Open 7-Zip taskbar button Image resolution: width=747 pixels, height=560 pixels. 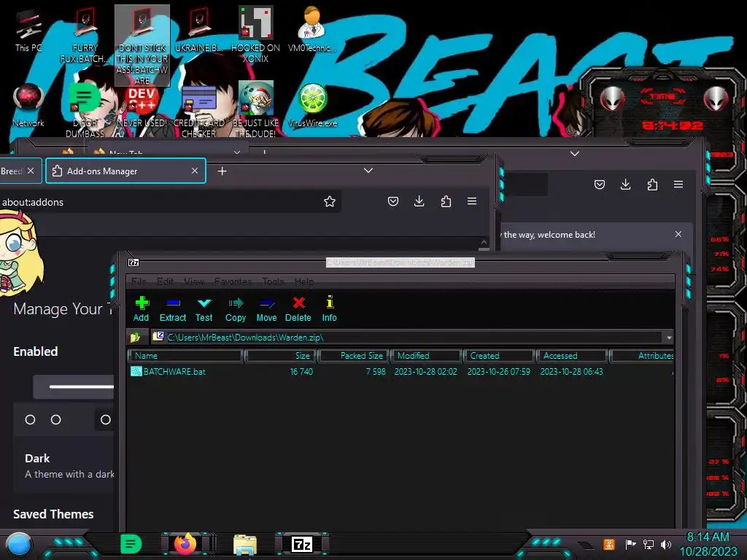click(x=302, y=544)
